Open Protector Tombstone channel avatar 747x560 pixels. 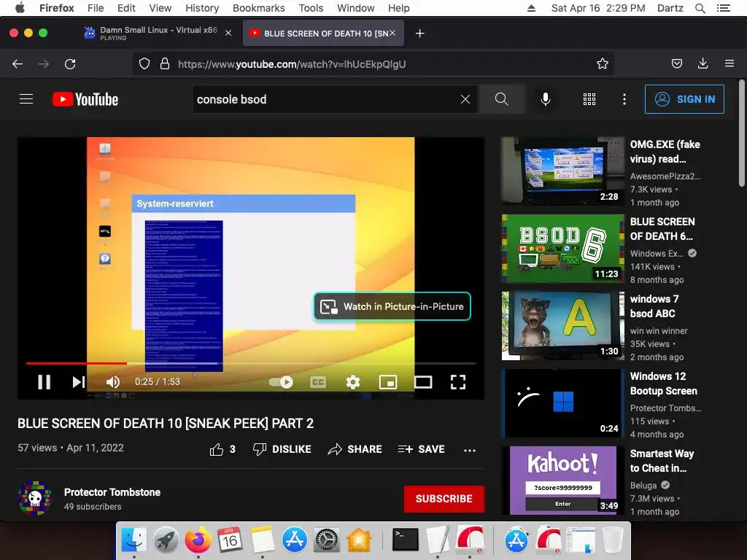click(35, 499)
